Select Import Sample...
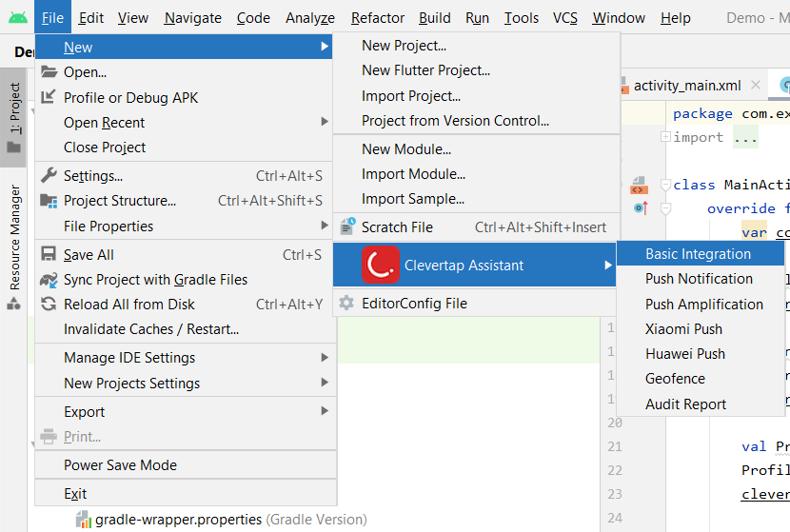Viewport: 790px width, 532px height. (x=476, y=199)
